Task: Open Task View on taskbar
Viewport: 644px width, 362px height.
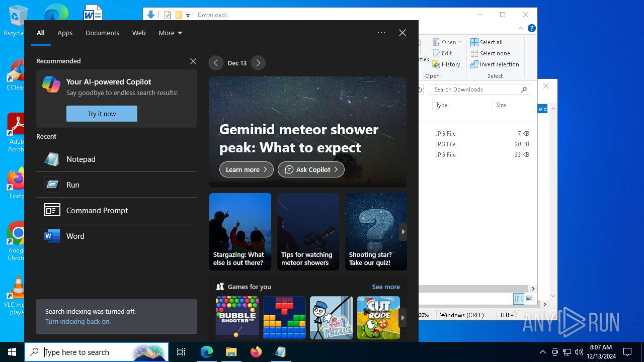Action: [181, 352]
